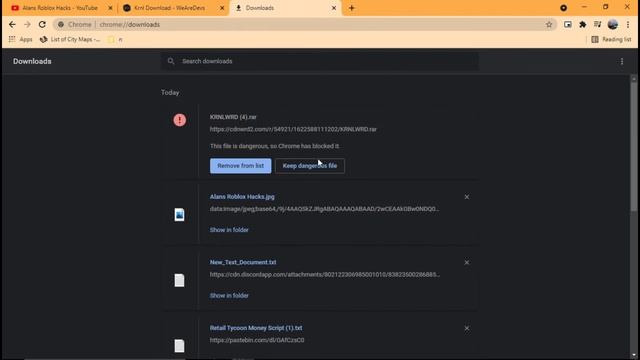640x360 pixels.
Task: Open the Chrome profile avatar
Action: pos(613,24)
